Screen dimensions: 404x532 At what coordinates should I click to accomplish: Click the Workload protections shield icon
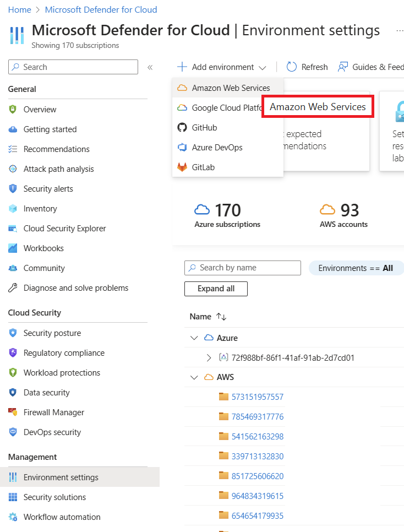13,372
